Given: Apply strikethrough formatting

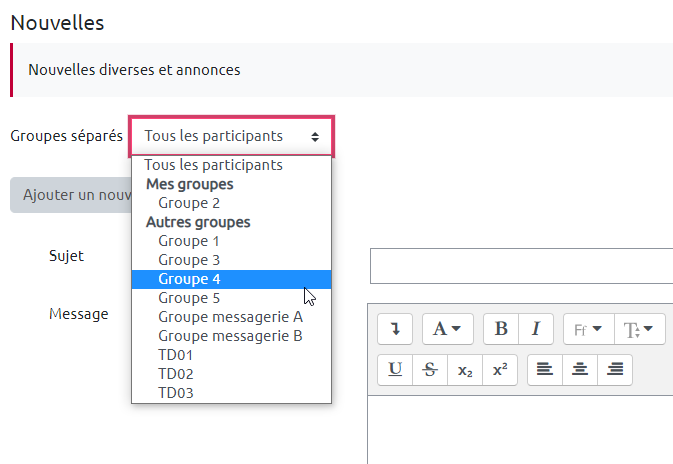Looking at the screenshot, I should pos(430,369).
